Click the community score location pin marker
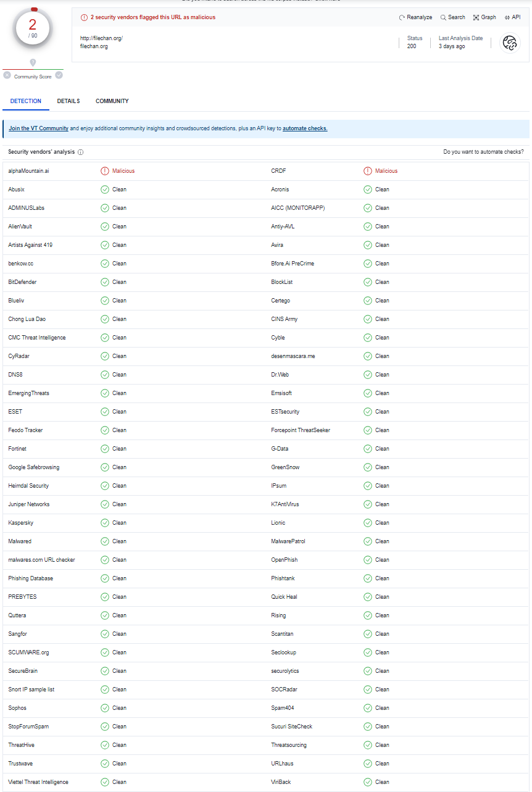This screenshot has height=792, width=532. click(x=33, y=62)
